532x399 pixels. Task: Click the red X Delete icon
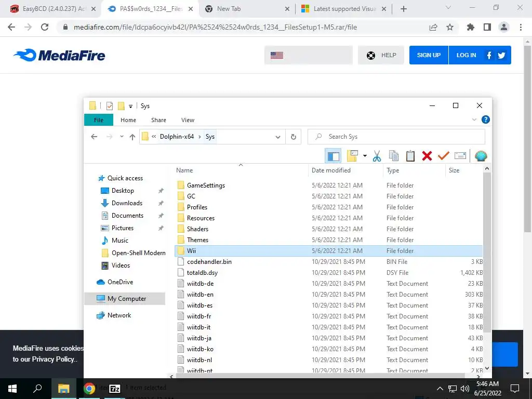tap(427, 156)
